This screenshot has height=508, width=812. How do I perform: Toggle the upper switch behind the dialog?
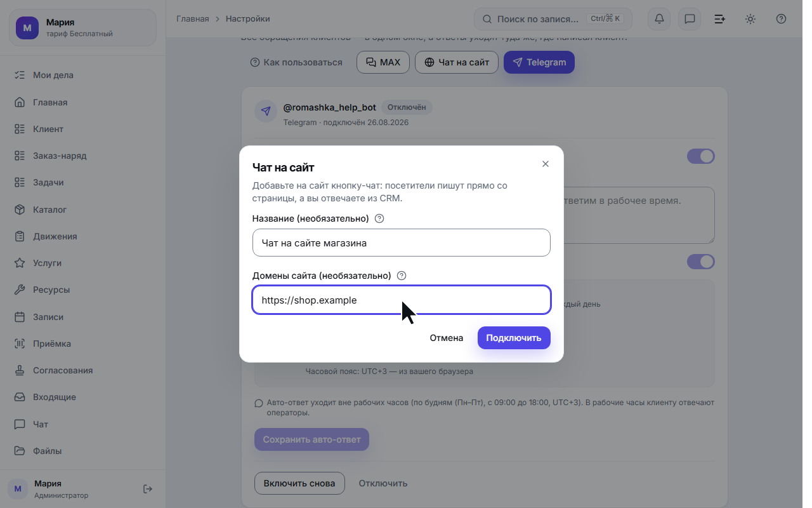[x=700, y=156]
